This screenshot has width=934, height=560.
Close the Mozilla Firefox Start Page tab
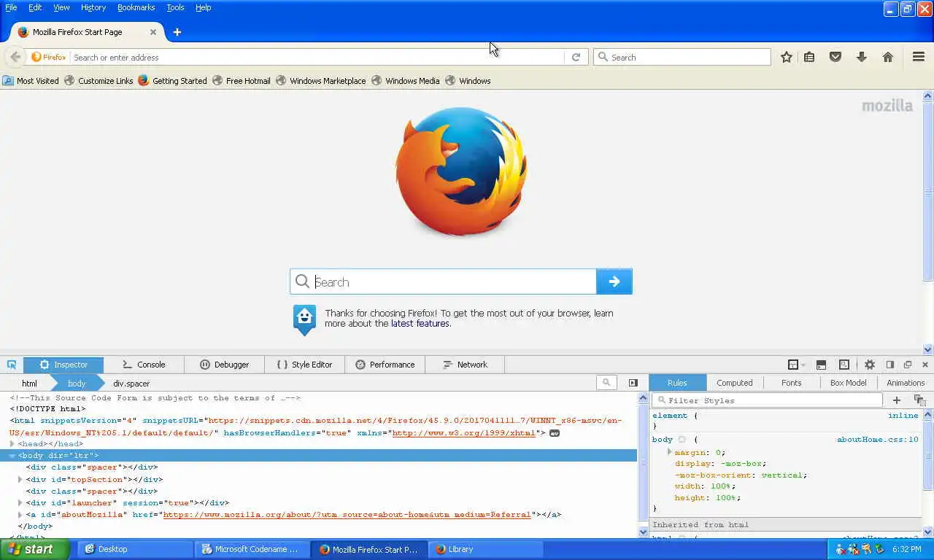coord(153,32)
